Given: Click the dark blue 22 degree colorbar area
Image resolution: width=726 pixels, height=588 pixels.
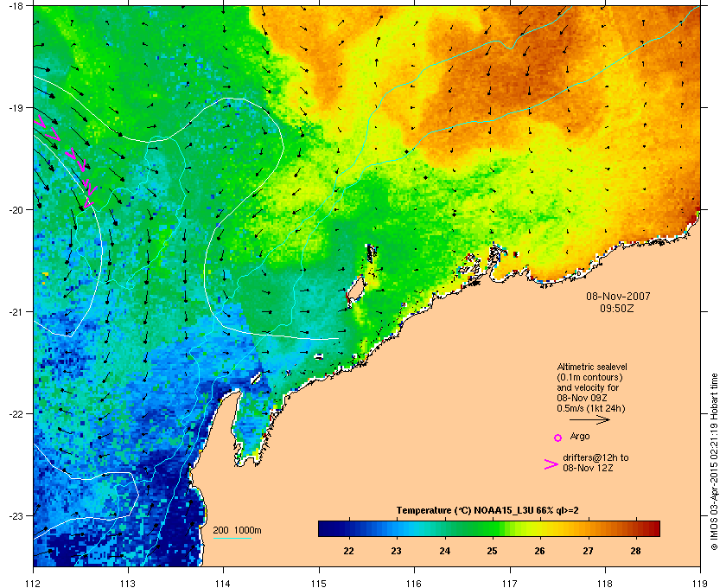Looking at the screenshot, I should tap(348, 528).
